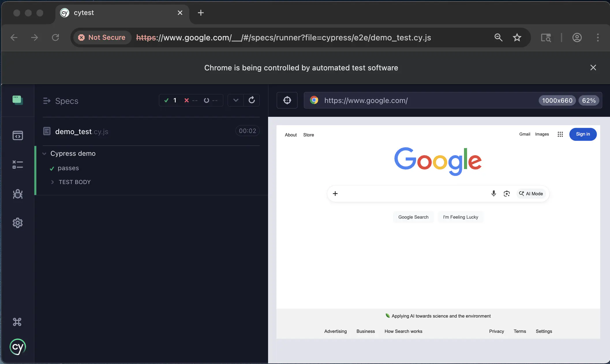Open Cypress Debug via the bug icon
The image size is (610, 364).
click(18, 194)
